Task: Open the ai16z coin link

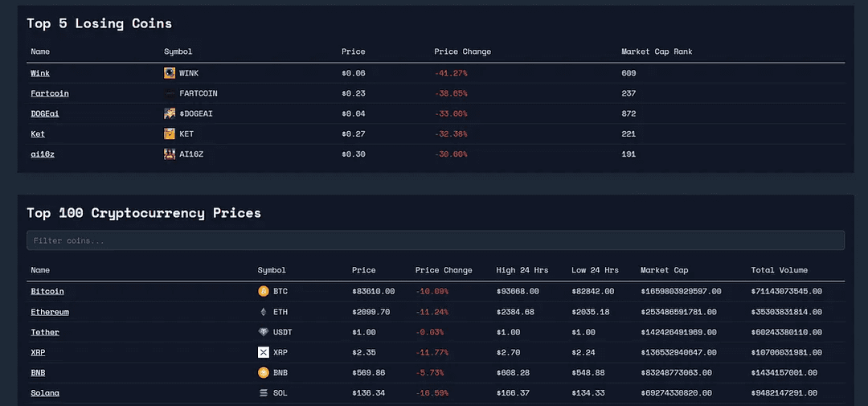Action: (x=43, y=154)
